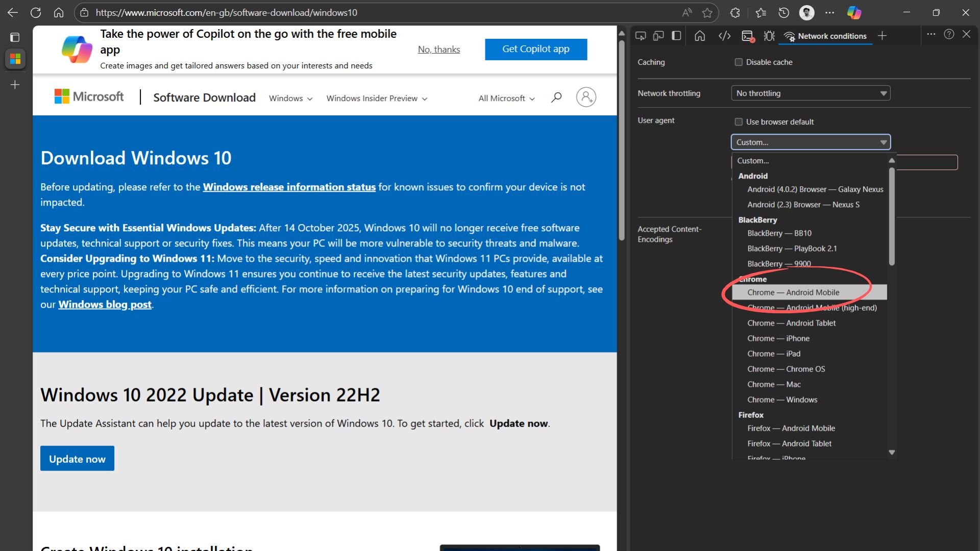The height and width of the screenshot is (551, 980).
Task: Open DevTools Sources bug tool
Action: pyautogui.click(x=769, y=36)
